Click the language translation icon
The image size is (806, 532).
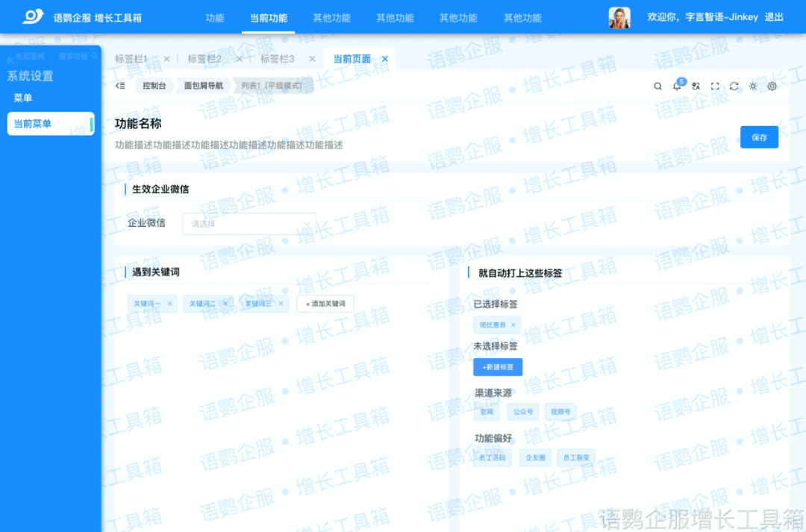pos(696,86)
